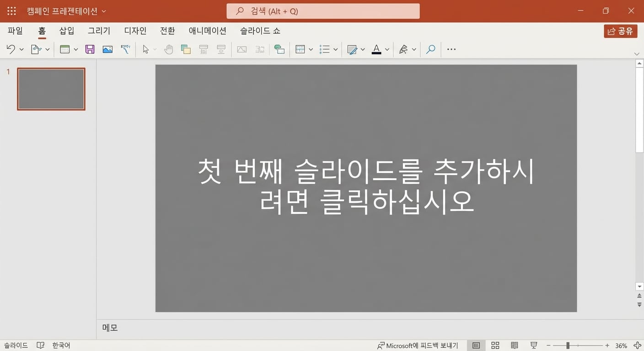
Task: Click the shape fill pencil icon
Action: (352, 49)
